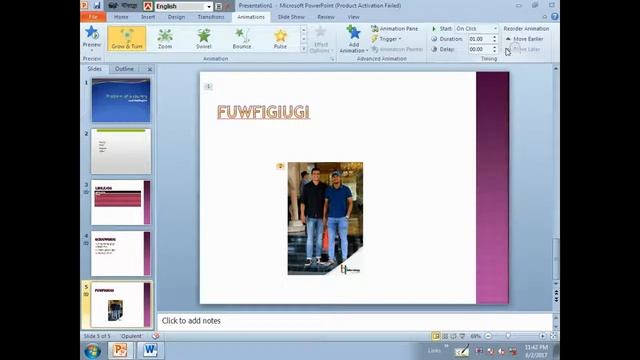Click the notes area to add notes
Viewport: 640px width, 360px height.
coord(354,321)
